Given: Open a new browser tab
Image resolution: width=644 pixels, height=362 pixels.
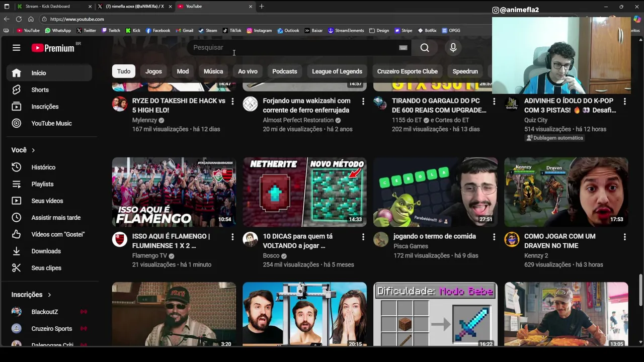Looking at the screenshot, I should point(262,7).
